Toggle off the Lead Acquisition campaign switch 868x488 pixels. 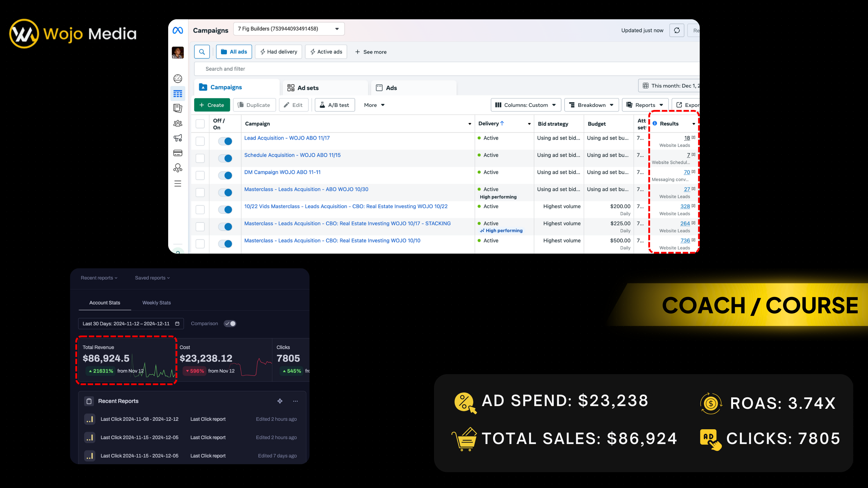coord(225,141)
